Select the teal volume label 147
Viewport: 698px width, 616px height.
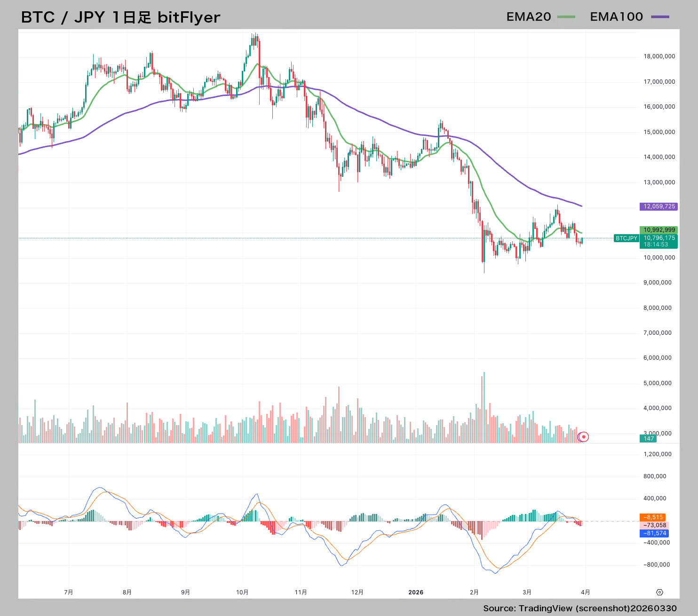649,439
